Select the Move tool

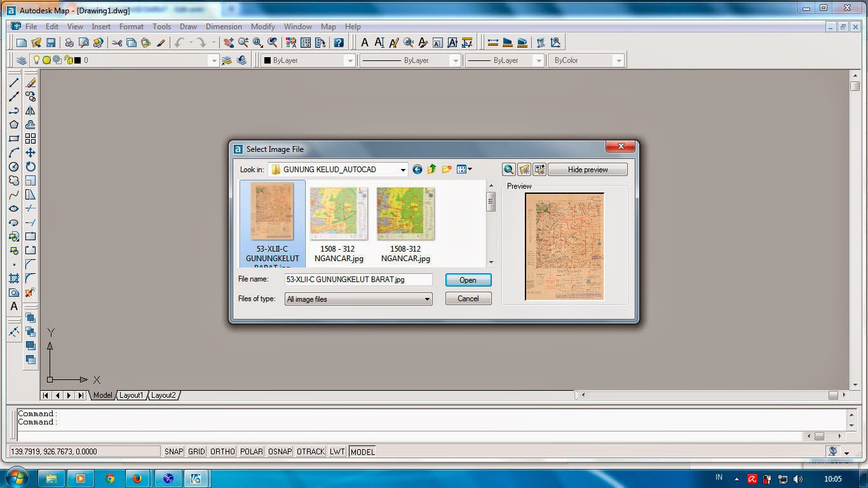tap(31, 152)
